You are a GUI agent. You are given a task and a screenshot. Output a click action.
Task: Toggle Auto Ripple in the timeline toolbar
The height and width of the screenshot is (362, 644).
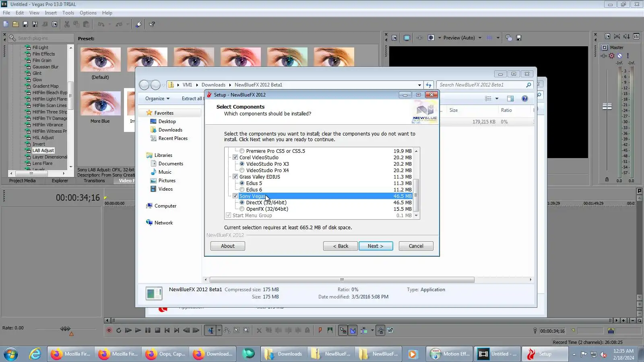coord(364,330)
